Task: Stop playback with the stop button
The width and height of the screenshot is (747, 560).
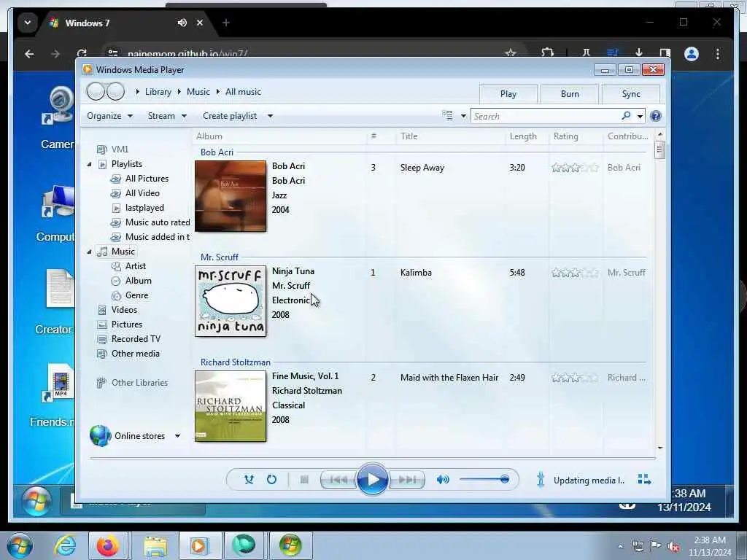Action: click(304, 480)
